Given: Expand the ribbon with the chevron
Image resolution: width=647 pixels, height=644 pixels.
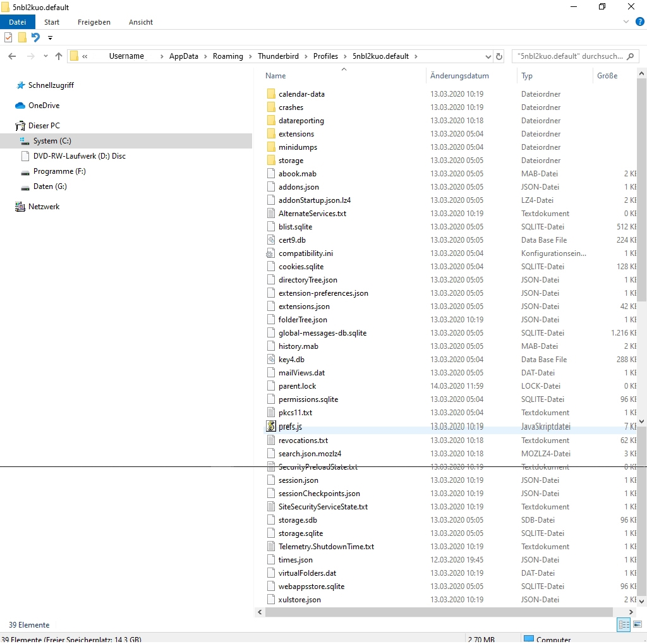Looking at the screenshot, I should pos(626,22).
